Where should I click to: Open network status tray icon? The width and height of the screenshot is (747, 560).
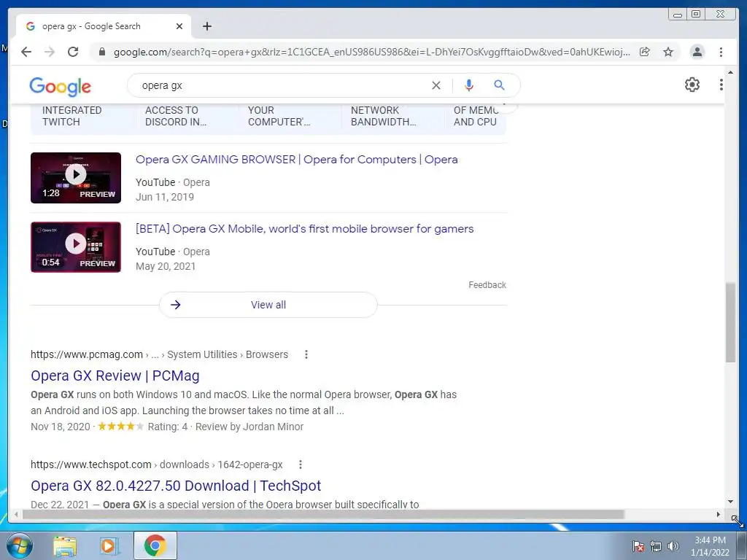(x=656, y=546)
